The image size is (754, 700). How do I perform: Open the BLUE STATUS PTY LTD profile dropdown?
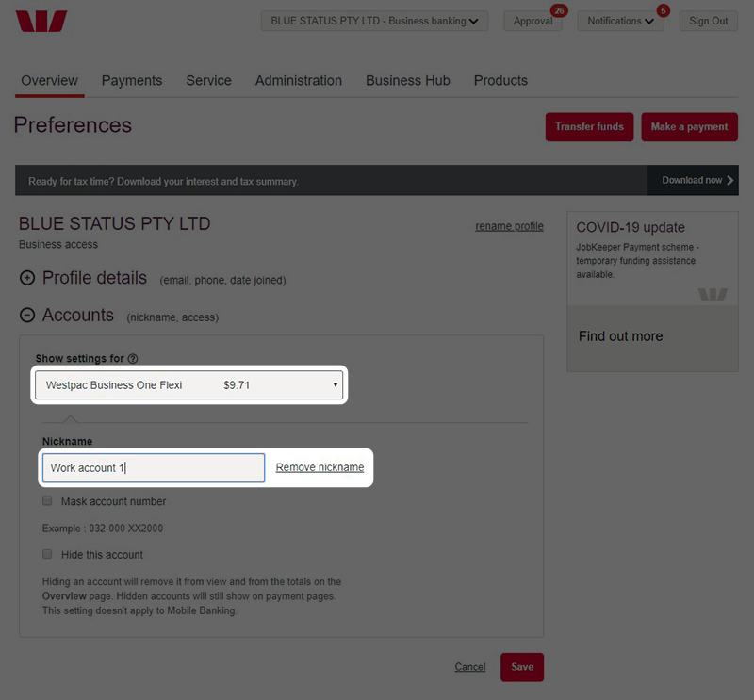[374, 21]
